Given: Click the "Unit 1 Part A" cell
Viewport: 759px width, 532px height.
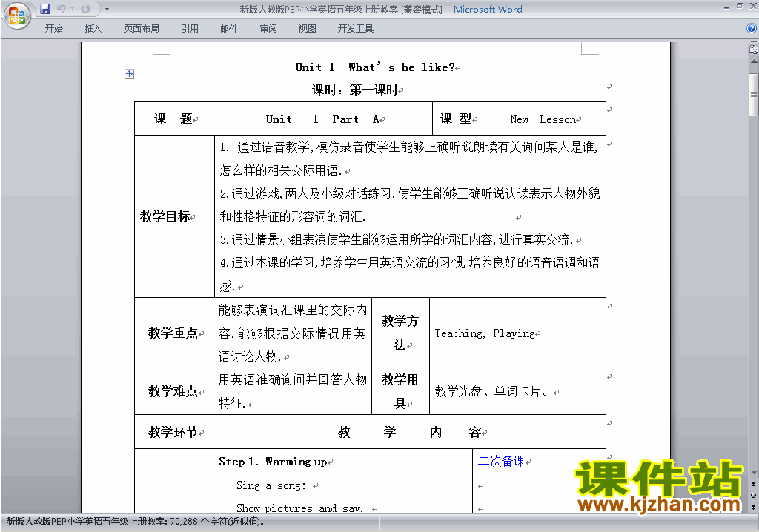Looking at the screenshot, I should 323,119.
